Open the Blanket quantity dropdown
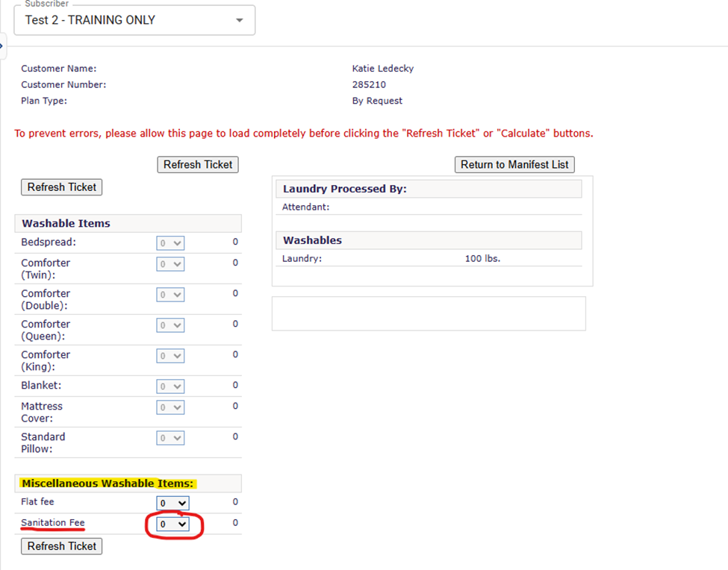Image resolution: width=728 pixels, height=570 pixels. 170,386
